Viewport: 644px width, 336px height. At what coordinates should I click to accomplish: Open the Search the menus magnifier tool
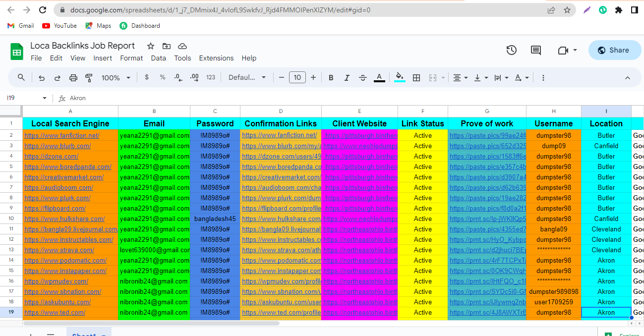coord(21,78)
